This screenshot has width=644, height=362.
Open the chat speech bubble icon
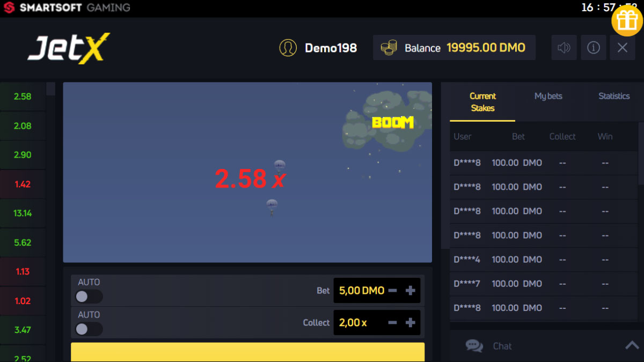tap(474, 346)
